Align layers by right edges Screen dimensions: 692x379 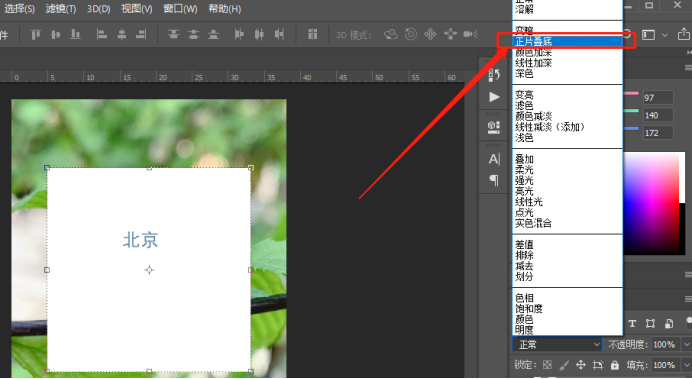point(141,34)
